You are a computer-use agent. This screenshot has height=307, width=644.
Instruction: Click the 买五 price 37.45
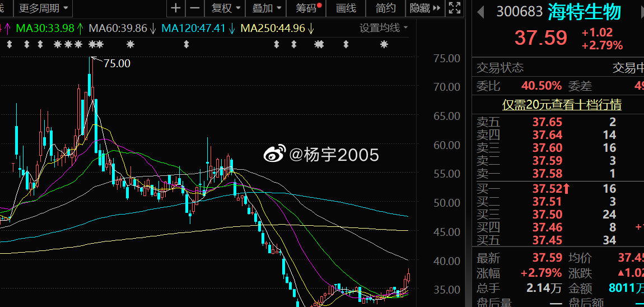coord(547,240)
